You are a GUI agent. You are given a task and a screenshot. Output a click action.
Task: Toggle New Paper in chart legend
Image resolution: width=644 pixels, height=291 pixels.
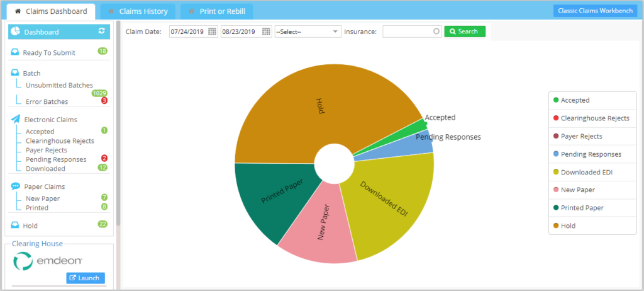tap(592, 190)
